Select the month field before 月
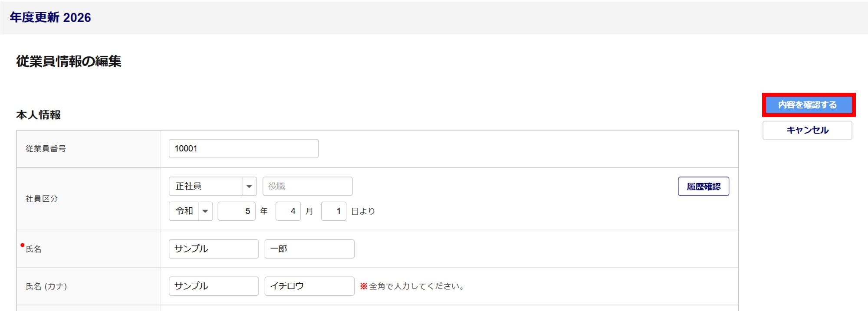This screenshot has width=868, height=311. tap(288, 211)
